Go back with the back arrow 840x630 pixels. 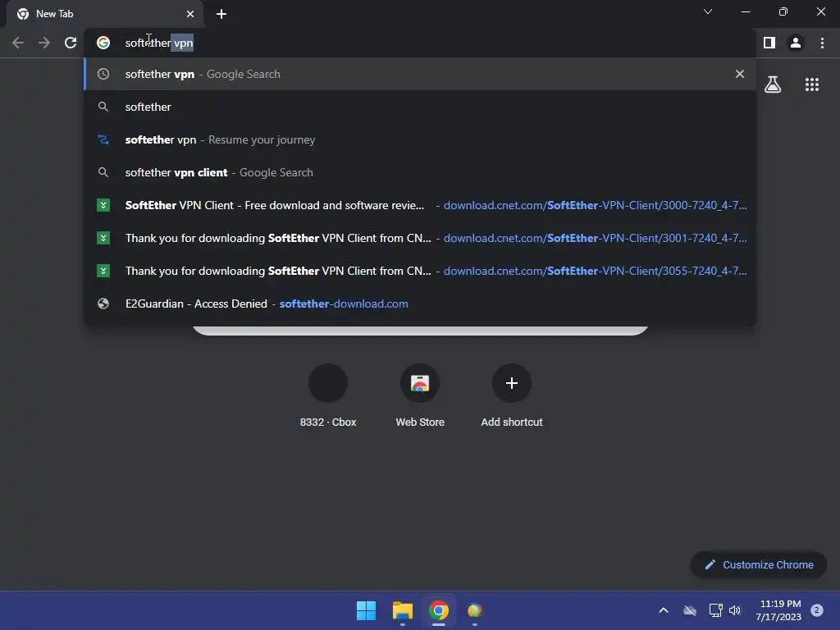pos(18,43)
